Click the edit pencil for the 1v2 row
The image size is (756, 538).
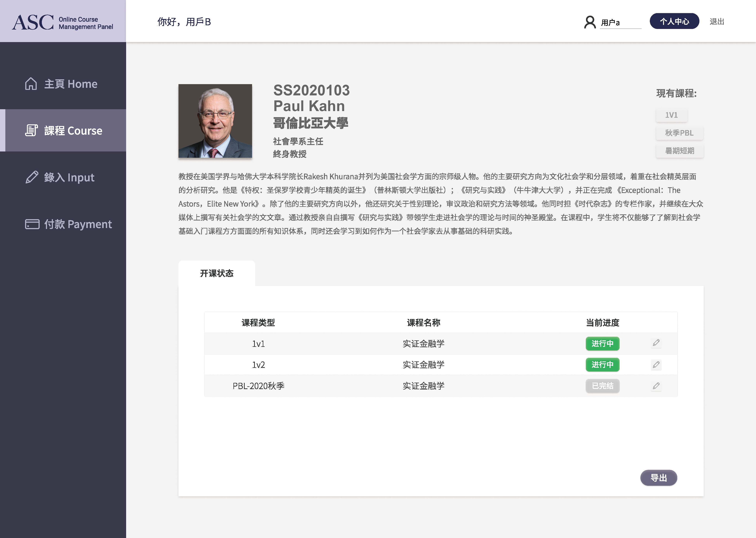click(656, 365)
